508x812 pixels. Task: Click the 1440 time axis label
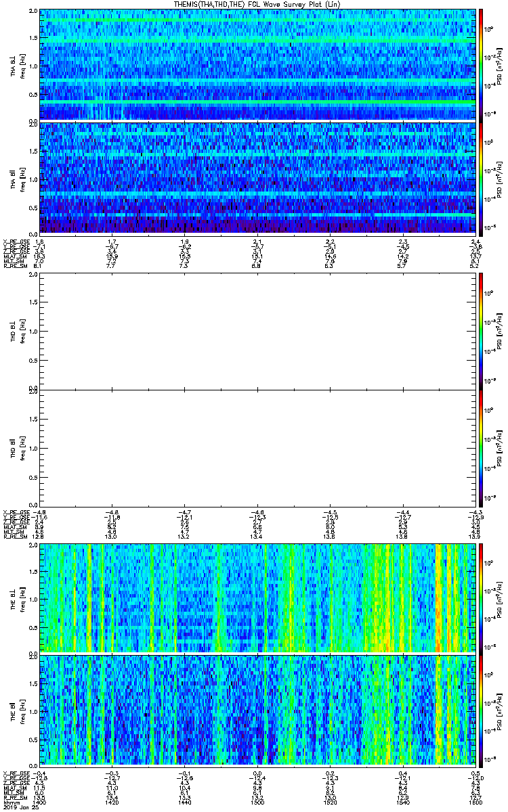tap(184, 803)
